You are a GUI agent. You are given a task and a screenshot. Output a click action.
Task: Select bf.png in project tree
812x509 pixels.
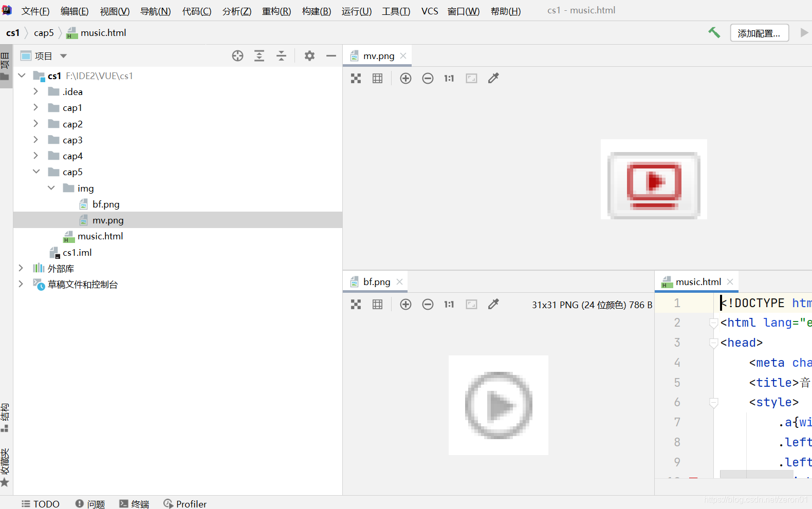[178, 204]
